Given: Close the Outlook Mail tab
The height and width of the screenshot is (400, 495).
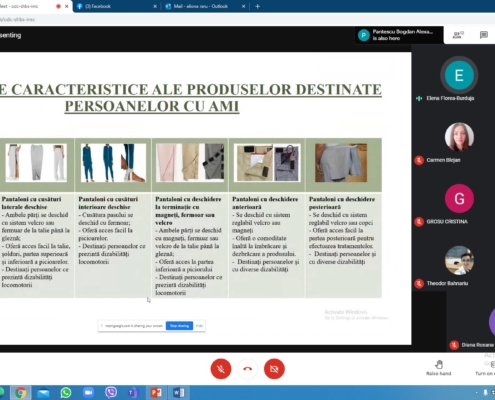Looking at the screenshot, I should (243, 6).
